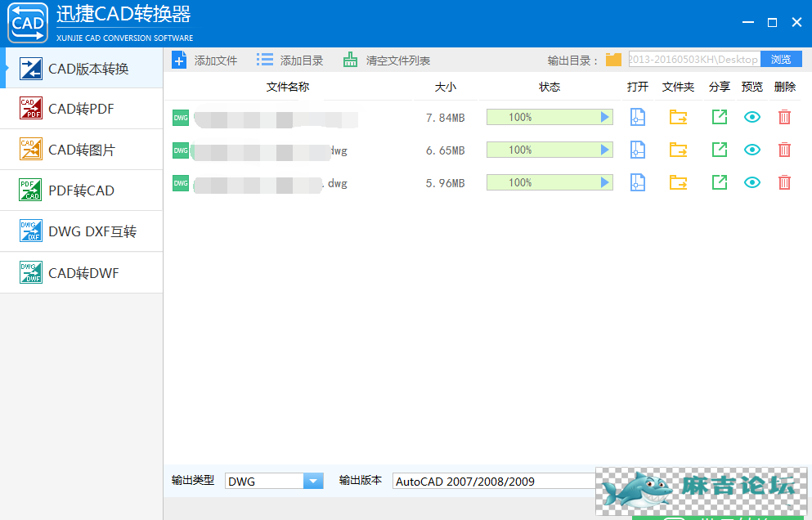
Task: Click the blue plus 添加文件 icon
Action: (x=179, y=60)
